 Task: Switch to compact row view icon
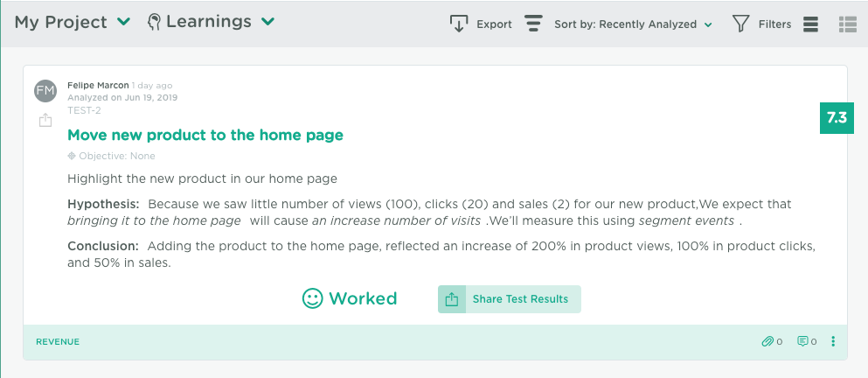coord(810,24)
